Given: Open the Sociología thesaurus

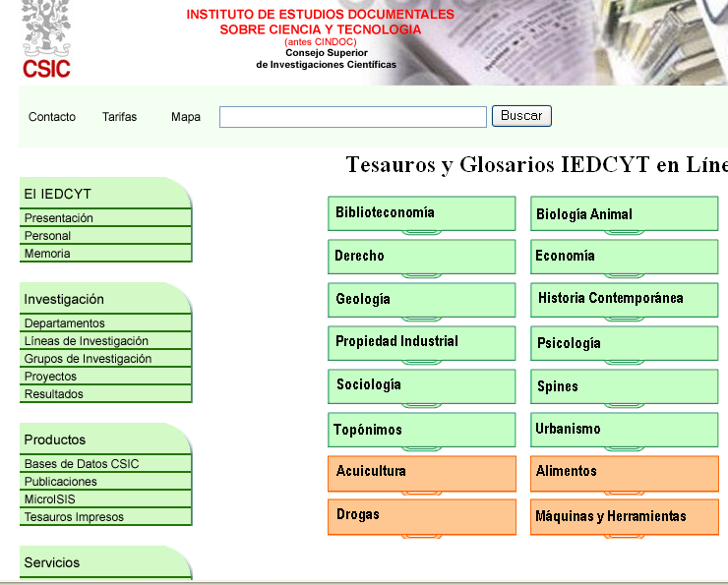Looking at the screenshot, I should tap(422, 386).
